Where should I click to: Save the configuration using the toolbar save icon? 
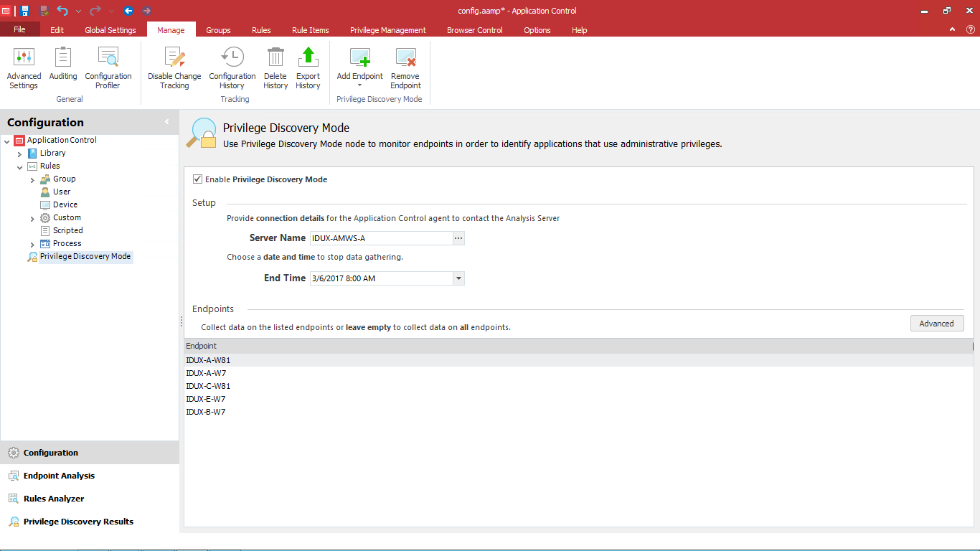click(25, 11)
